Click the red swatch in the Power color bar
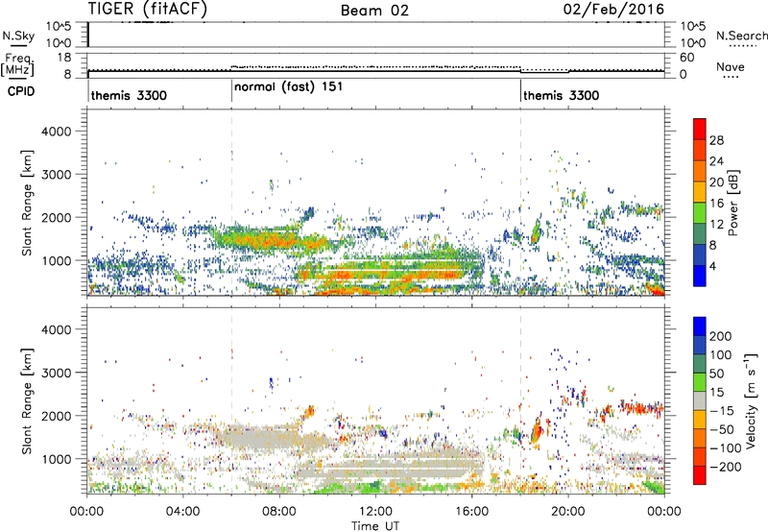768x532 pixels. coord(700,129)
